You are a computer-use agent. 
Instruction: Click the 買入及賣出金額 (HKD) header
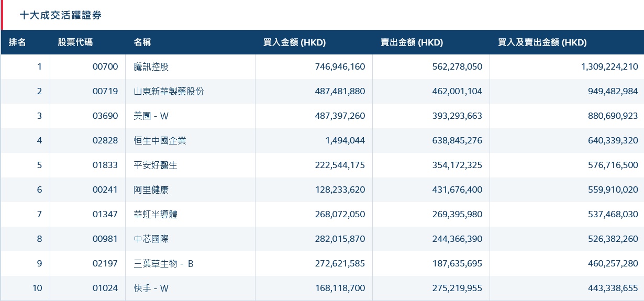point(542,42)
